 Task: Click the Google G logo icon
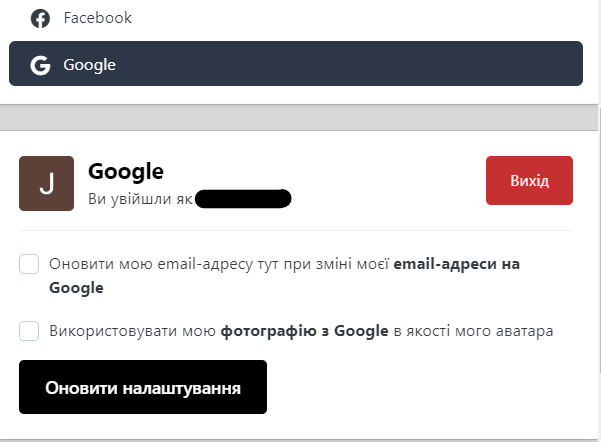pyautogui.click(x=40, y=66)
